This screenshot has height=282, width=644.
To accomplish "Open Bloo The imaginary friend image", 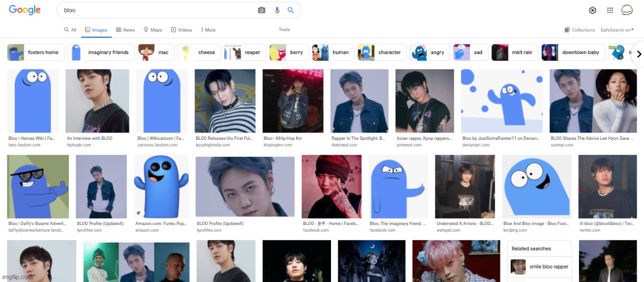I will [x=398, y=187].
